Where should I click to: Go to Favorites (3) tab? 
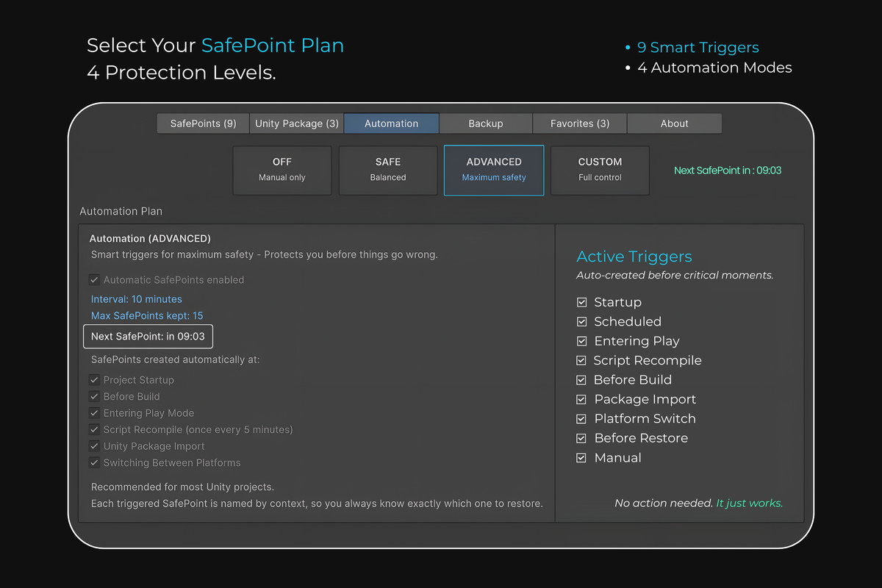tap(580, 123)
